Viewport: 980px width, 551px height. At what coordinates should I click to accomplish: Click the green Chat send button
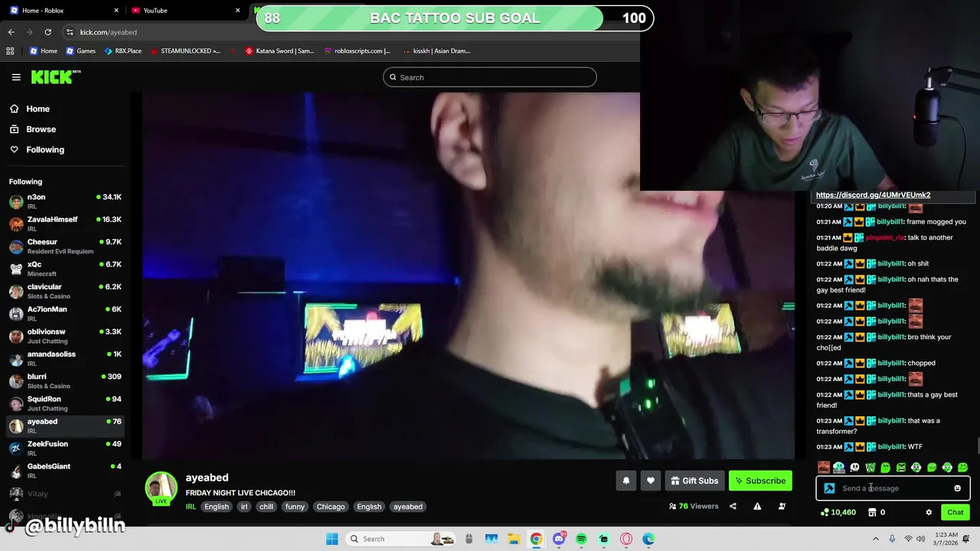coord(955,513)
